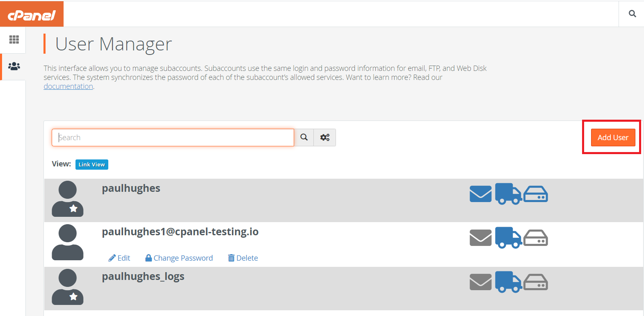This screenshot has height=316, width=644.
Task: Submit search with the magnifier button
Action: point(304,137)
